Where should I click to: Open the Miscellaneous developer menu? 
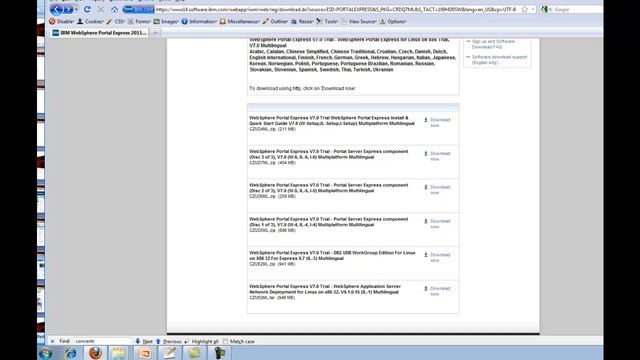pyautogui.click(x=240, y=21)
